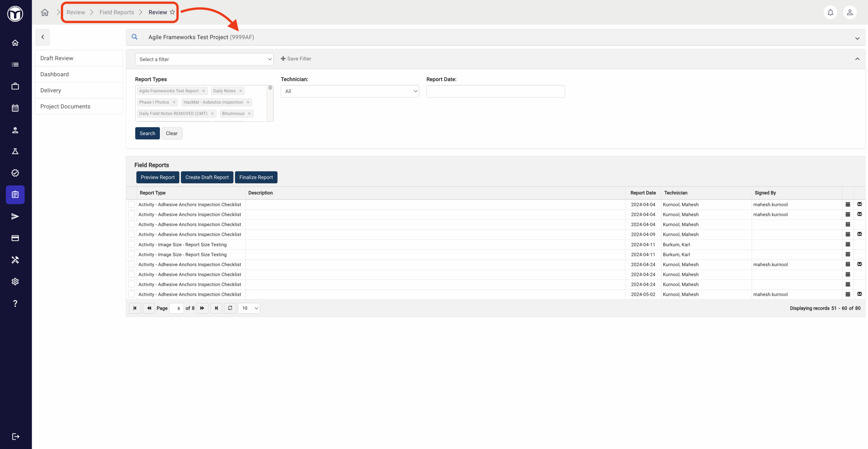Screen dimensions: 868x449
Task: Click the project search magnifier icon
Action: click(x=135, y=37)
